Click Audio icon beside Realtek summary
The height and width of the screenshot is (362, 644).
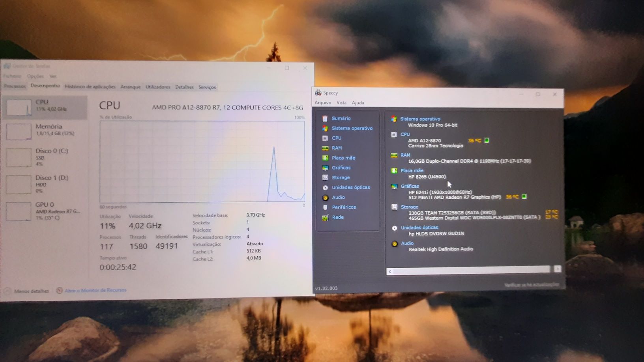click(x=394, y=243)
